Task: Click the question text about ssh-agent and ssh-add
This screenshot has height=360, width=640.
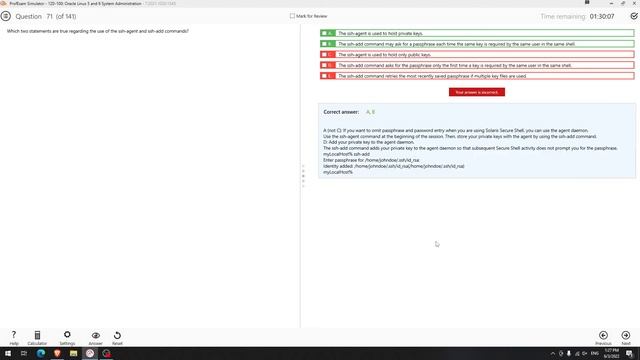Action: click(x=98, y=31)
